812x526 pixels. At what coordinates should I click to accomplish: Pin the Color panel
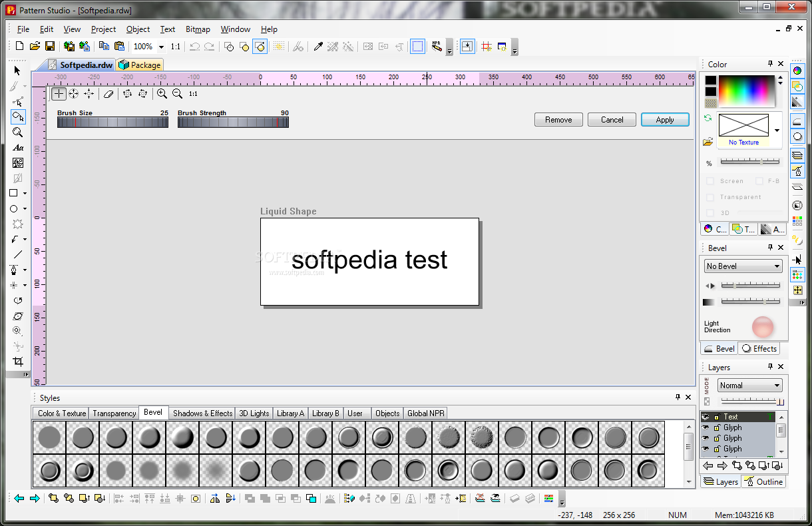(x=770, y=64)
